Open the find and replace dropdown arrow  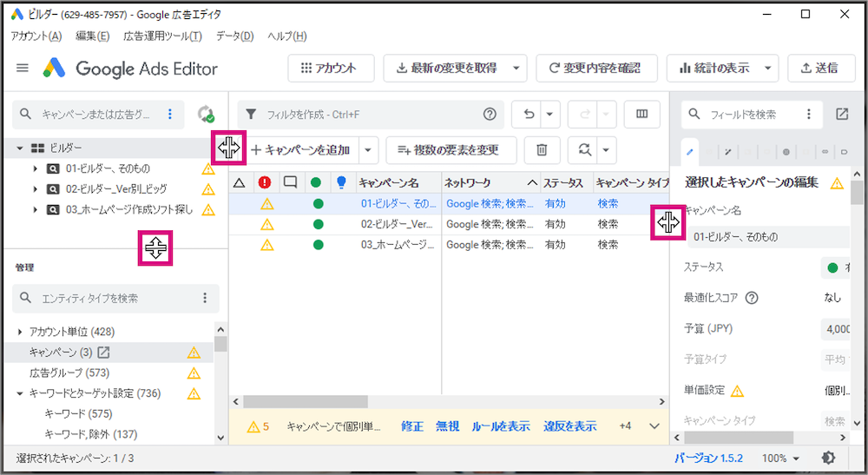tap(606, 150)
